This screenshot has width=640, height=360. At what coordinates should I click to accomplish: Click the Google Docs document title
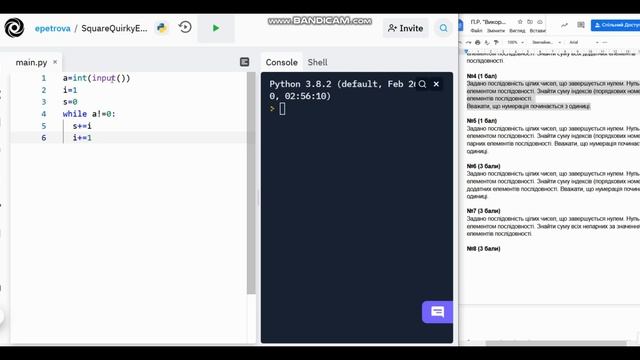[x=488, y=22]
